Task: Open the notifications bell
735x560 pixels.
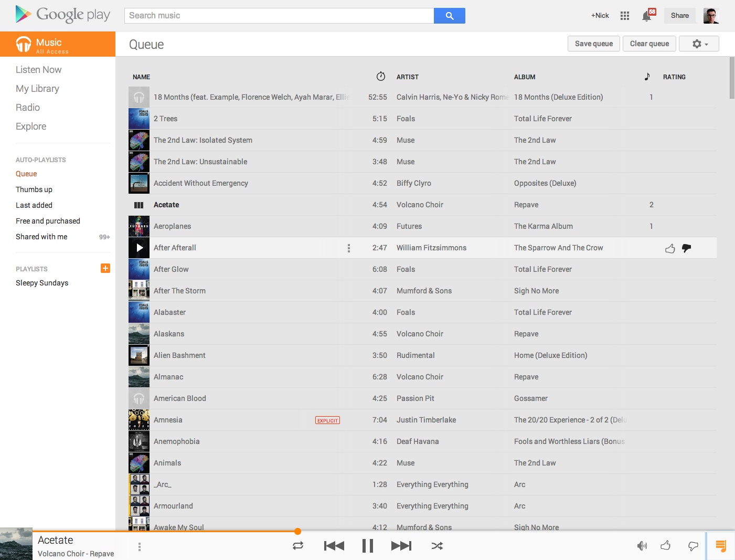Action: coord(647,16)
